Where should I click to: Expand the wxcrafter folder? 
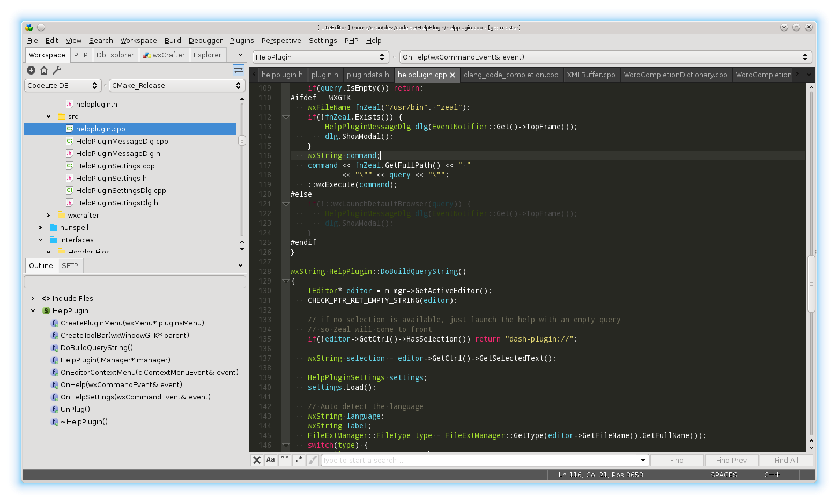(48, 215)
